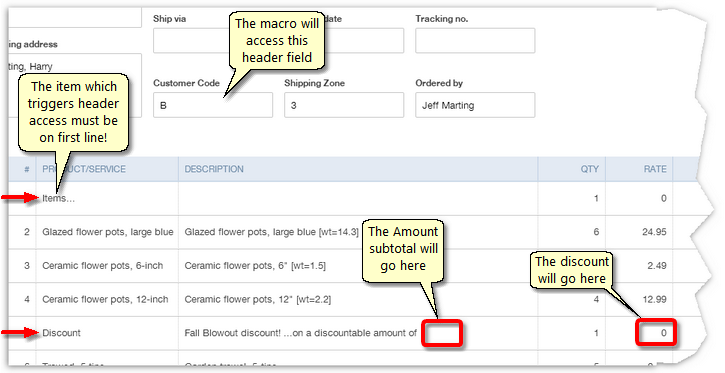Click the Discount row rate cell highlighted red
The image size is (725, 373).
point(657,333)
